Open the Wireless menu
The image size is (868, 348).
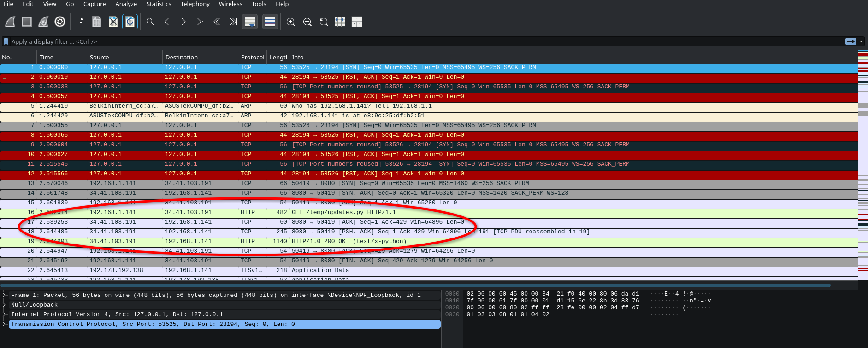(230, 4)
